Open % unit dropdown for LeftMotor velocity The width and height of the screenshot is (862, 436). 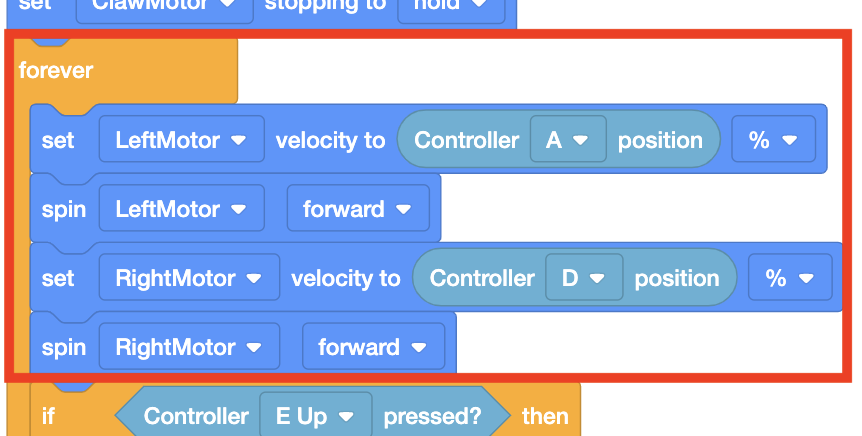click(773, 140)
